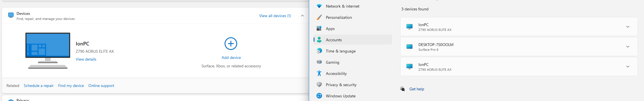Image resolution: width=644 pixels, height=101 pixels.
Task: Click the Accessibility figure icon
Action: click(319, 73)
